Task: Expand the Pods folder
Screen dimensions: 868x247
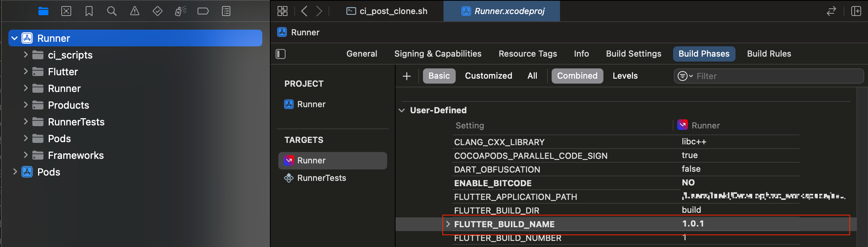Action: (26, 138)
